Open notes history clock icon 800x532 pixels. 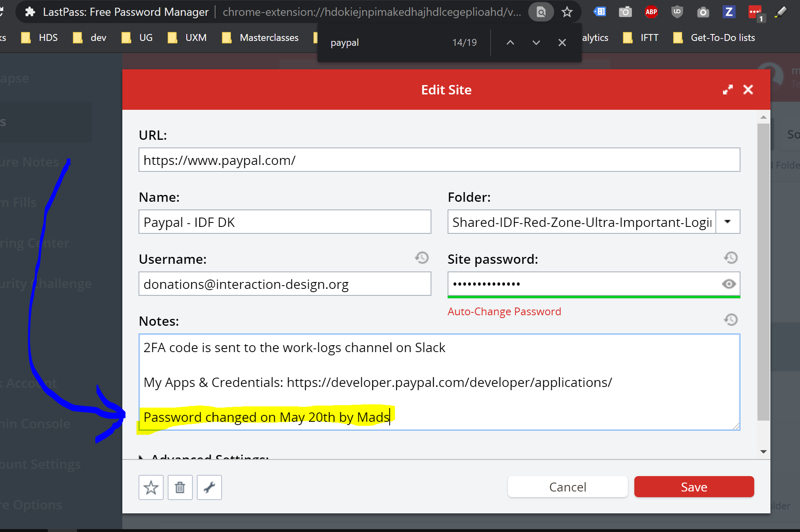click(x=731, y=320)
